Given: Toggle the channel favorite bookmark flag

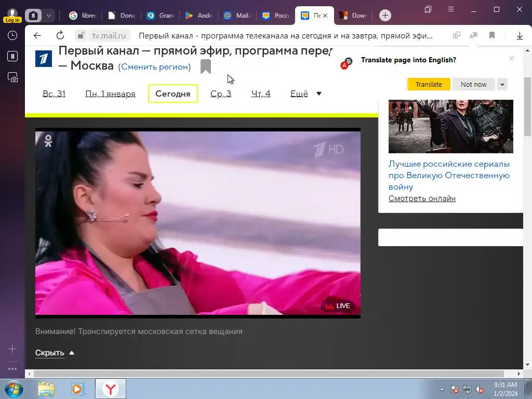Looking at the screenshot, I should tap(206, 66).
